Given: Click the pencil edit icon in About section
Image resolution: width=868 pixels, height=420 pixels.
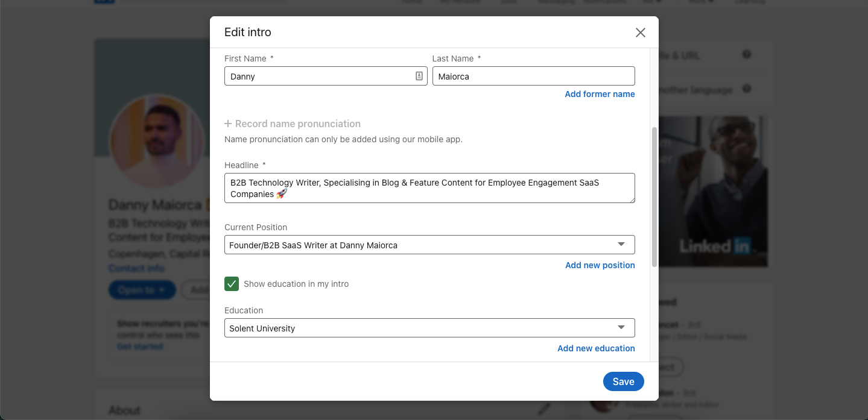Looking at the screenshot, I should click(x=544, y=409).
